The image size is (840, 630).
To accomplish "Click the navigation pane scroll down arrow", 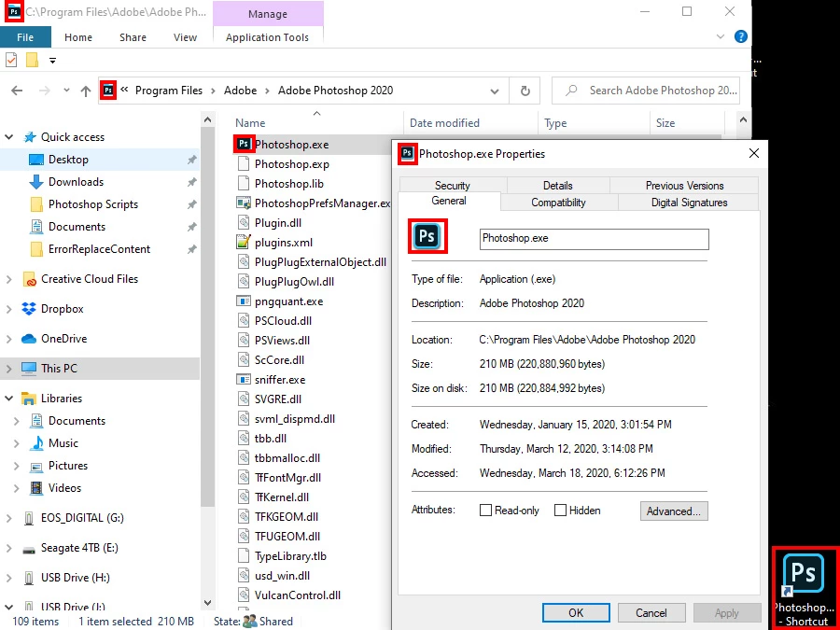I will click(x=208, y=603).
